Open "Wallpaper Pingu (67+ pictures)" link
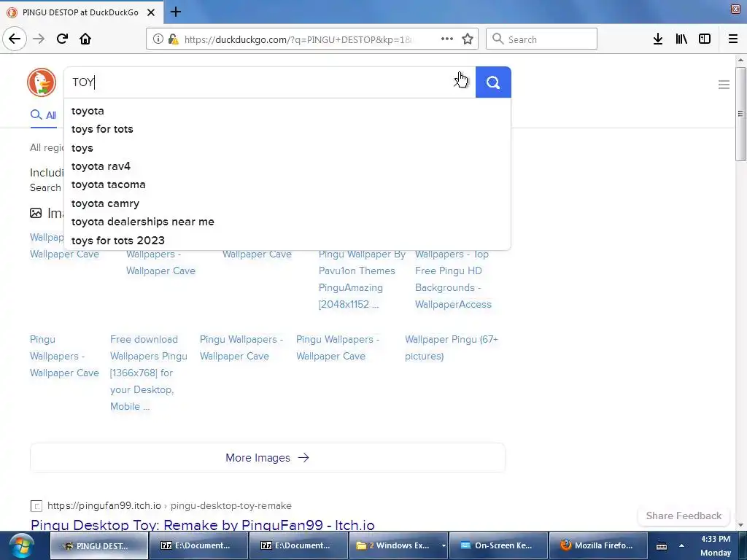Screen dimensions: 747x560 pos(452,348)
